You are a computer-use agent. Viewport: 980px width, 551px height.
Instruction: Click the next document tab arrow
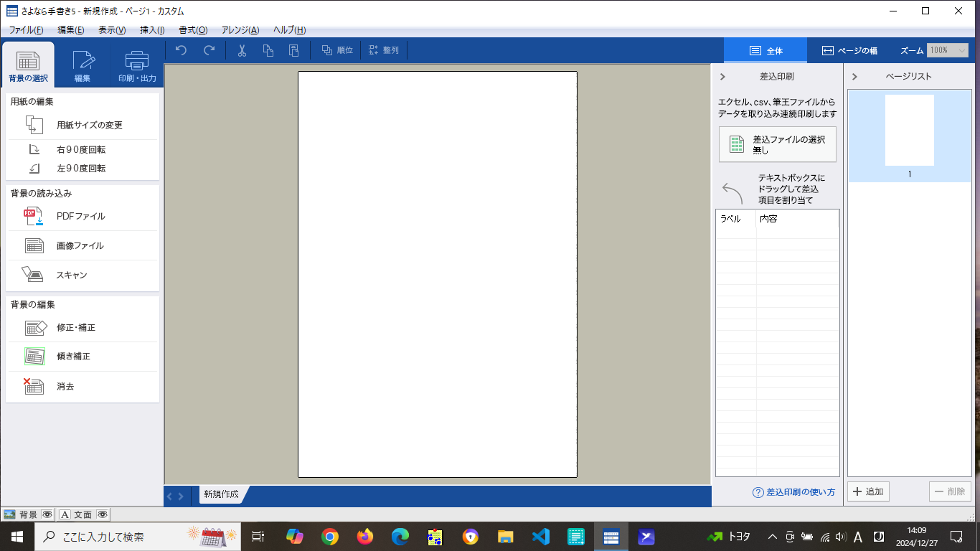pos(181,496)
